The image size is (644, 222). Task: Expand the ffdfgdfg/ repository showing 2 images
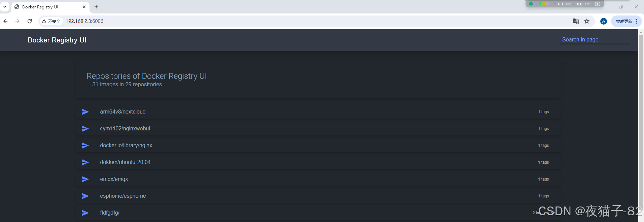click(x=85, y=213)
